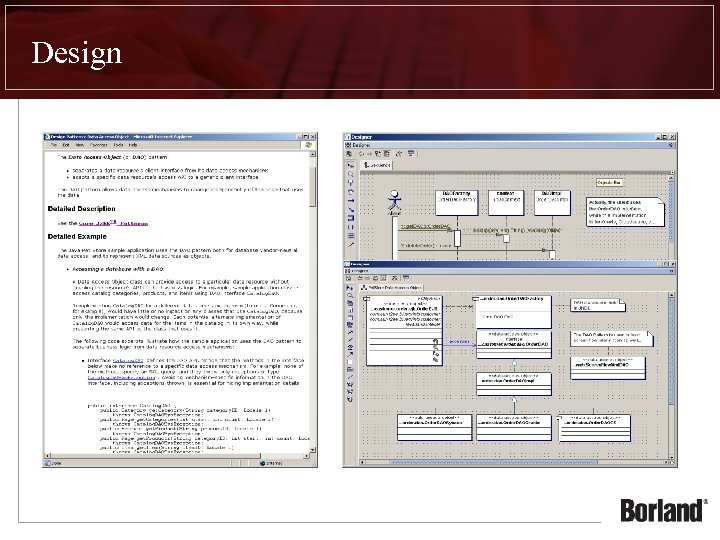Click the browser's vertical scrollbar thumb

tap(313, 186)
